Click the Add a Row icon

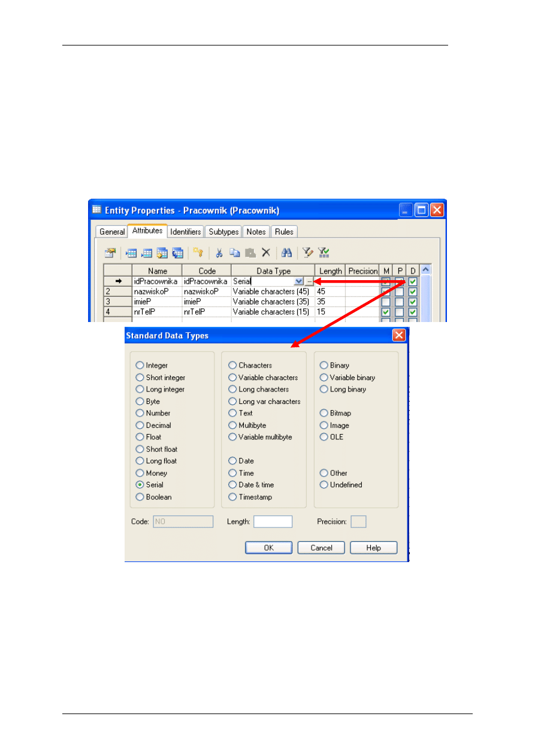146,253
